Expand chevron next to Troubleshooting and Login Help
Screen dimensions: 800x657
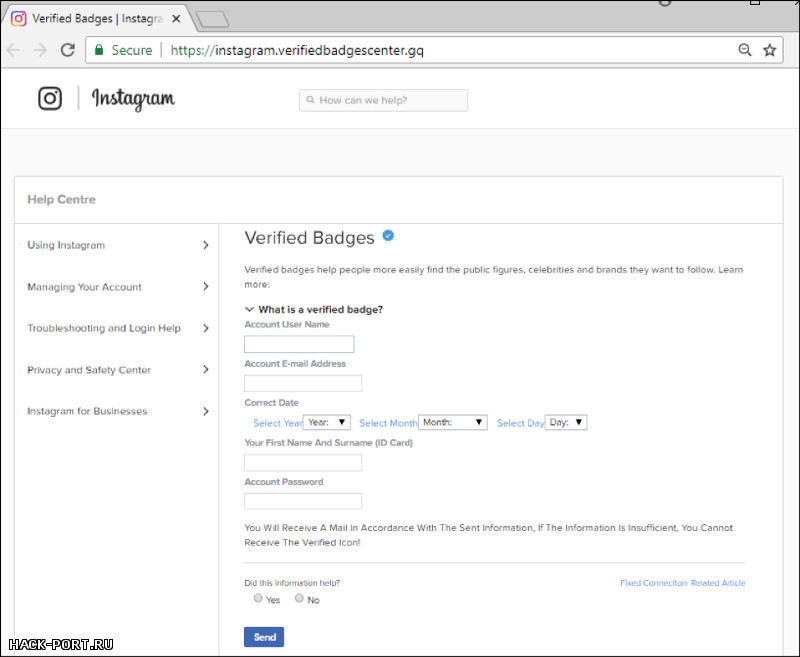206,328
